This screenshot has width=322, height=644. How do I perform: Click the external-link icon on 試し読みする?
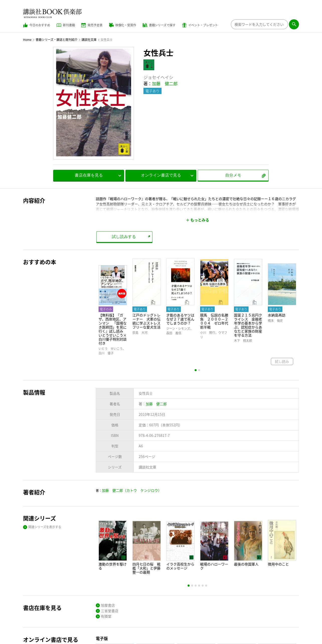coord(149,236)
